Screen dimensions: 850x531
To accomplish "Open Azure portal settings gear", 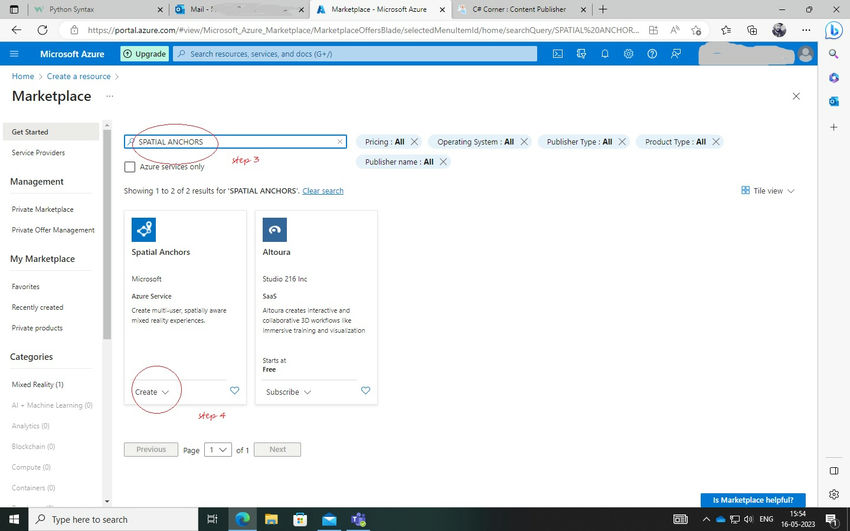I will tap(628, 54).
